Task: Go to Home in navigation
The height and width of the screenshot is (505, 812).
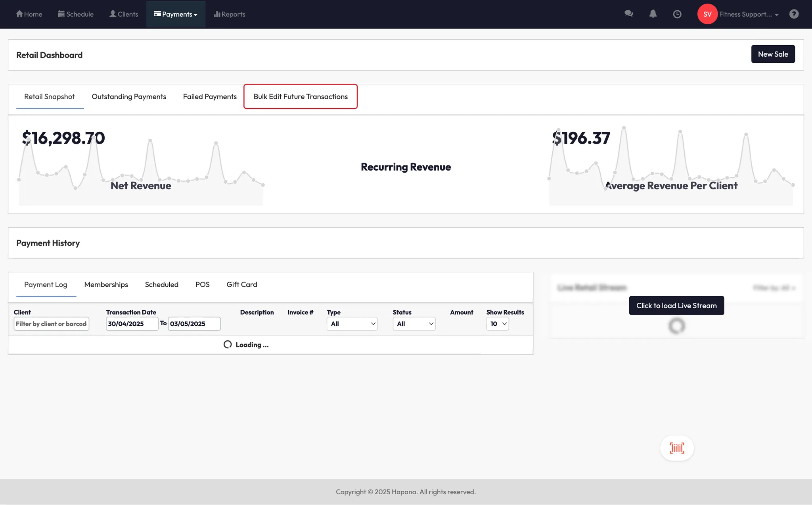Action: 29,14
